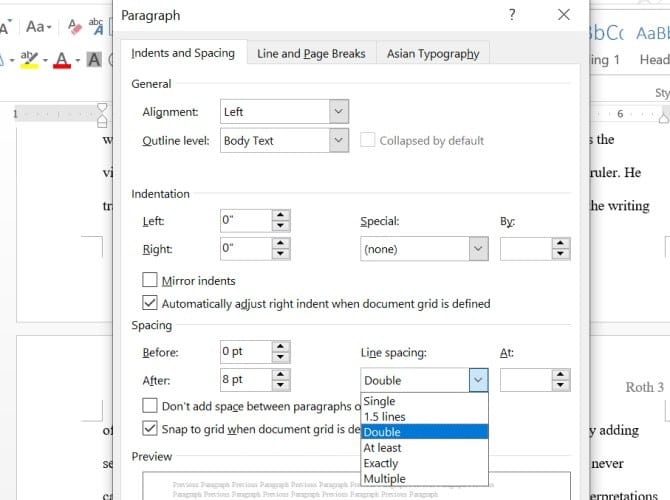This screenshot has width=670, height=500.
Task: Uncheck Automatically adjust right indent checkbox
Action: click(150, 303)
